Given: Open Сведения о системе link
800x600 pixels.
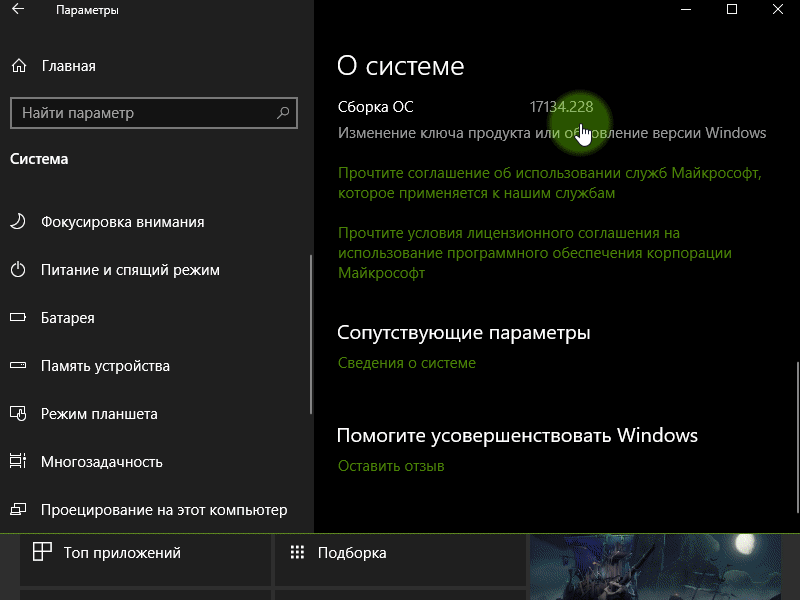Looking at the screenshot, I should (407, 363).
